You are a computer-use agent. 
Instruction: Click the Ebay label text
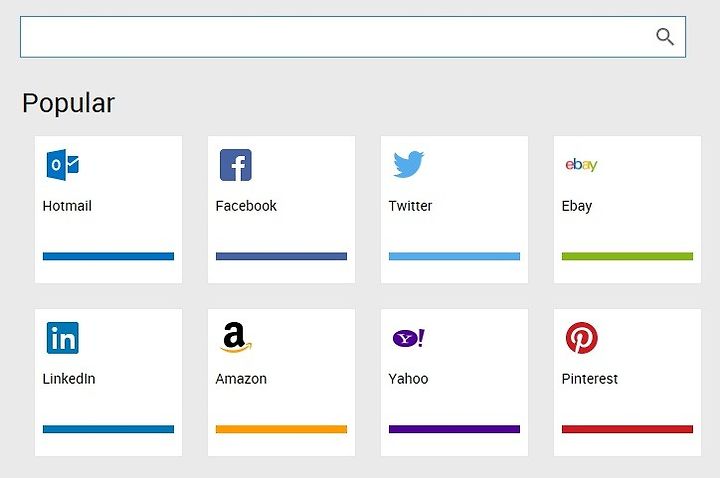(577, 206)
